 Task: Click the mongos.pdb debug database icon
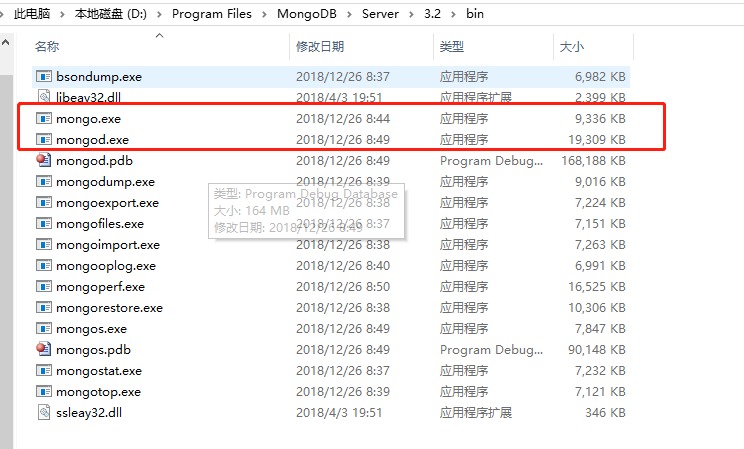tap(44, 349)
